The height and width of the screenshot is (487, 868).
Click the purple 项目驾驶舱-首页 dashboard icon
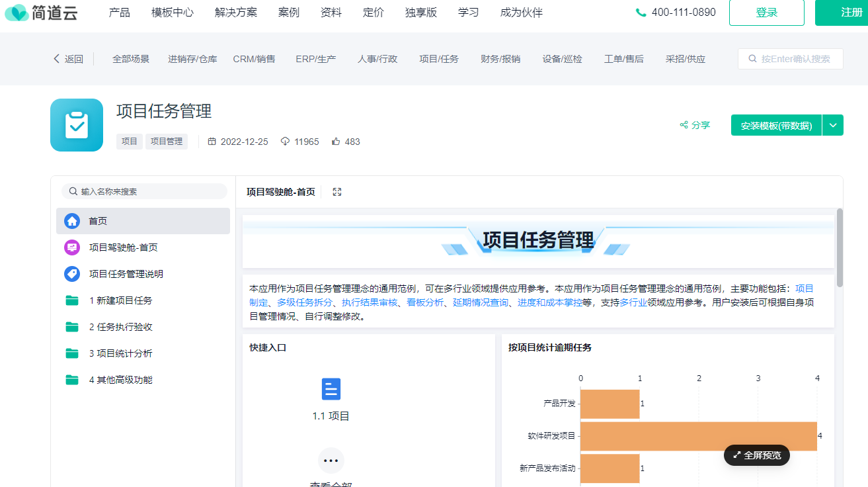(x=72, y=247)
